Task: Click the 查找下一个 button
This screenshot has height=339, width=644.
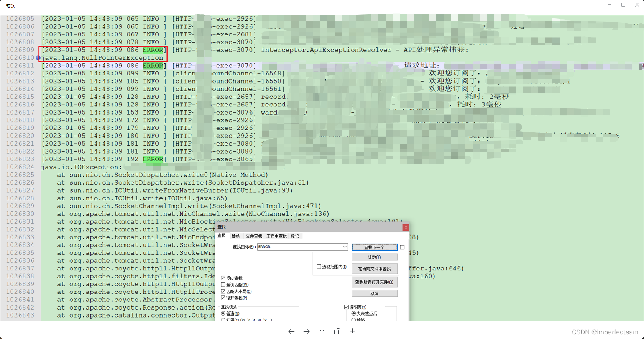Action: pyautogui.click(x=375, y=247)
